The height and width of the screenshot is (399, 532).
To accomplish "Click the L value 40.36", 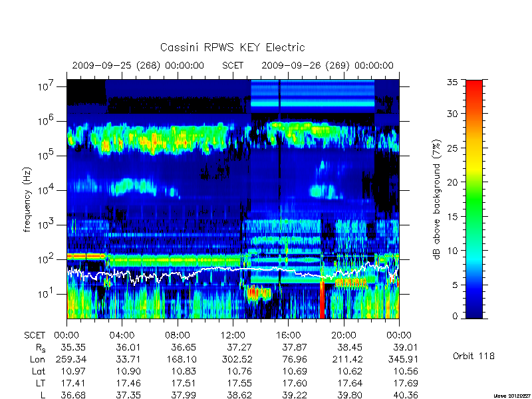I will coord(406,395).
